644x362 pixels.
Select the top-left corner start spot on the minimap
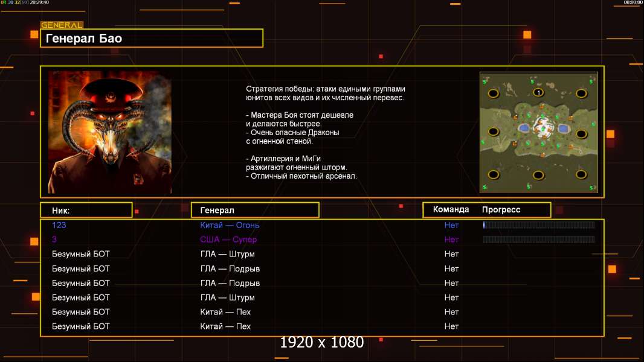click(x=493, y=94)
